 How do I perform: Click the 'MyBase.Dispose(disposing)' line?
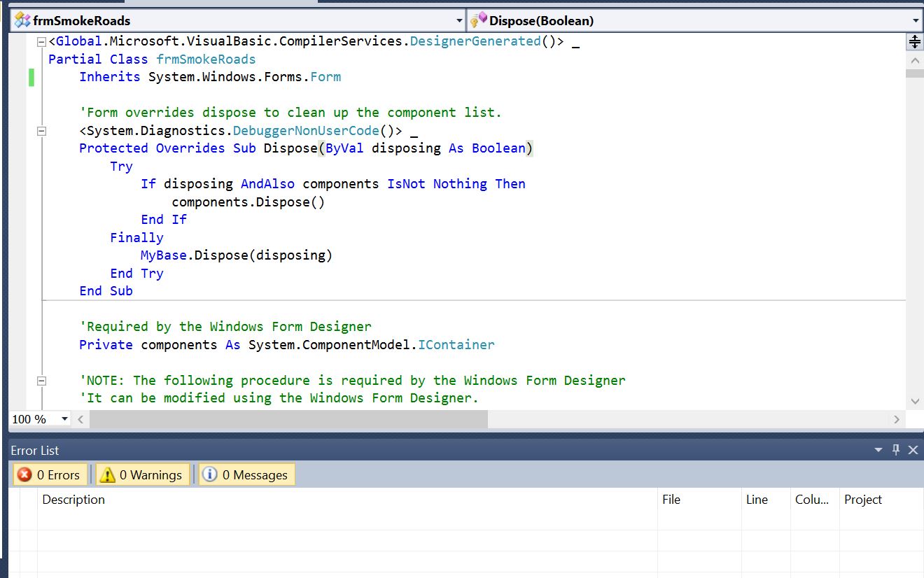click(x=237, y=255)
